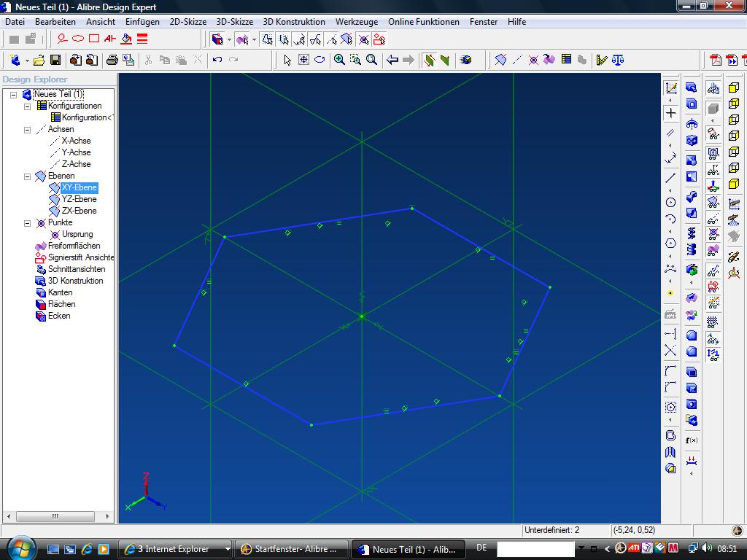
Task: Open the new part icon dropdown arrow
Action: pyautogui.click(x=27, y=61)
